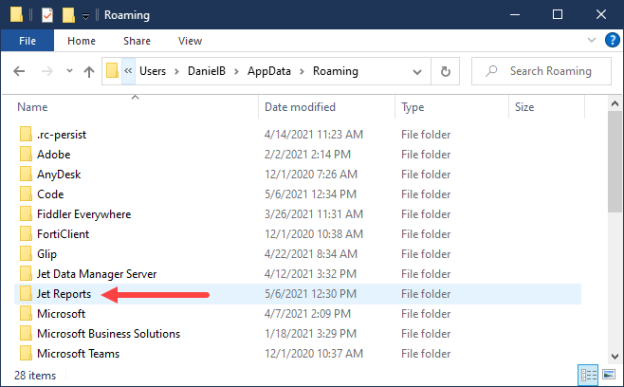Click the scroll up arrow
The image size is (624, 387).
[615, 104]
